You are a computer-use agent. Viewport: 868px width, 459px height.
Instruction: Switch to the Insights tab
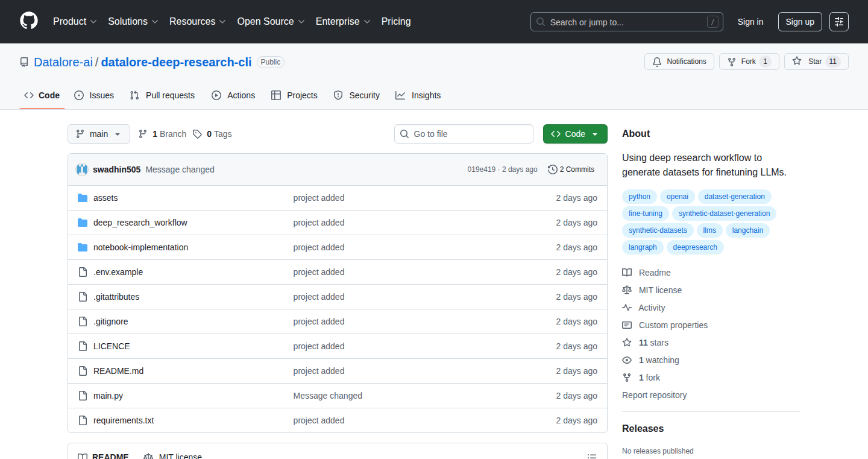coord(418,95)
